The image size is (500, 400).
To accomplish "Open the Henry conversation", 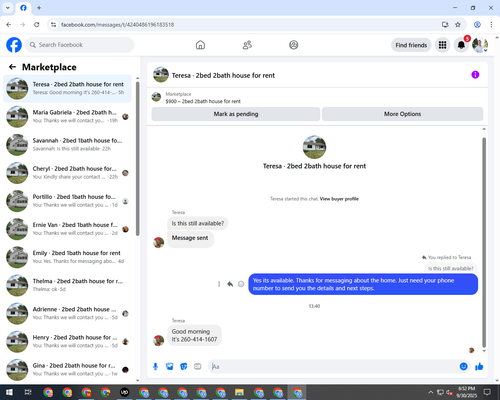I will 67,342.
